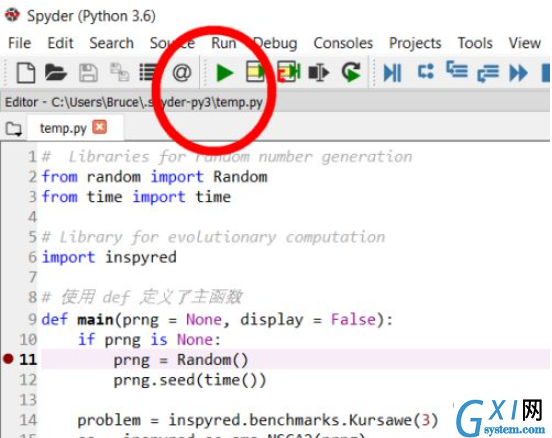Open the Edit menu

tap(61, 43)
